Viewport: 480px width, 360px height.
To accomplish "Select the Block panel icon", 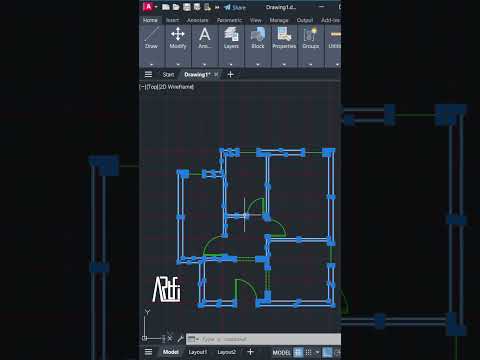I will [258, 34].
